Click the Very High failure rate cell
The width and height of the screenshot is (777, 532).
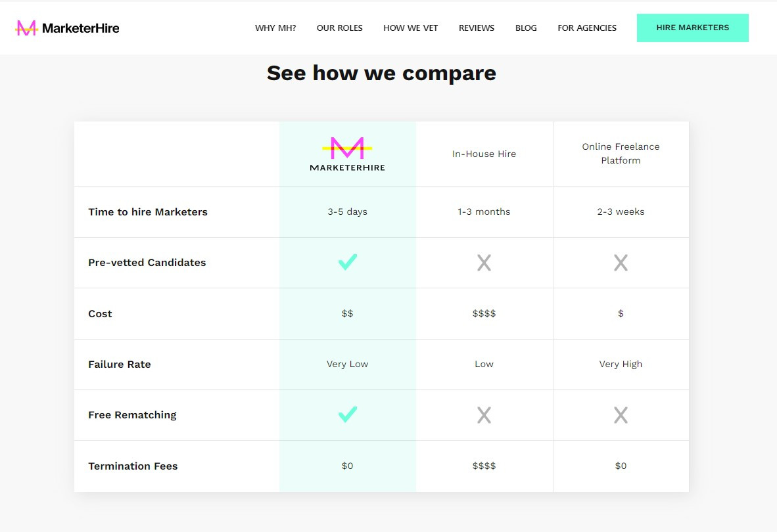coord(621,364)
